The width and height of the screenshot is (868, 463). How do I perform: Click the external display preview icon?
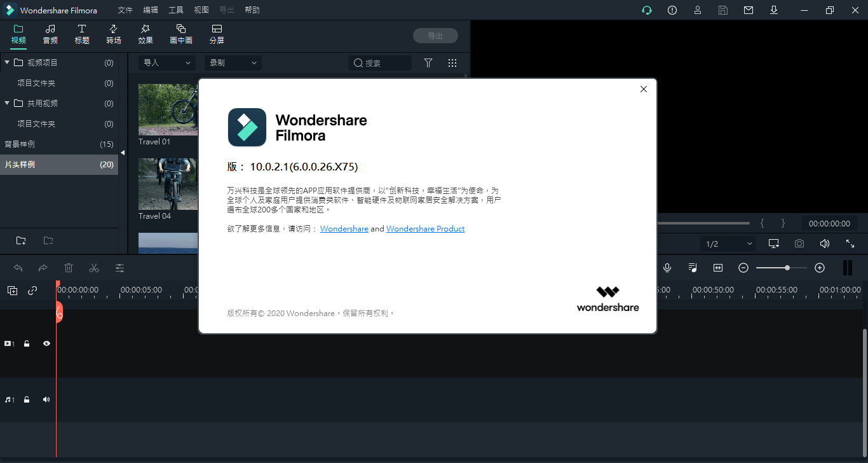(x=774, y=244)
